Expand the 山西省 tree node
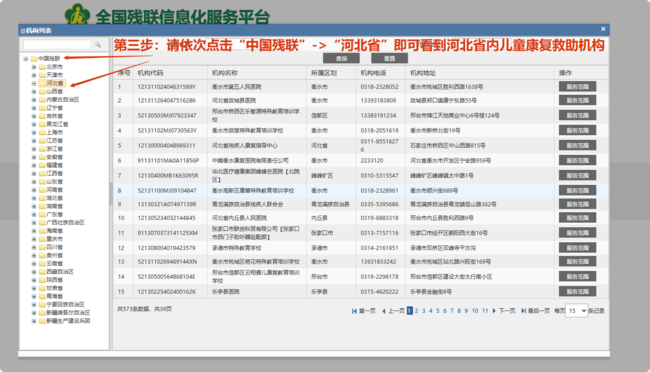Viewport: 650px width, 372px height. click(34, 91)
